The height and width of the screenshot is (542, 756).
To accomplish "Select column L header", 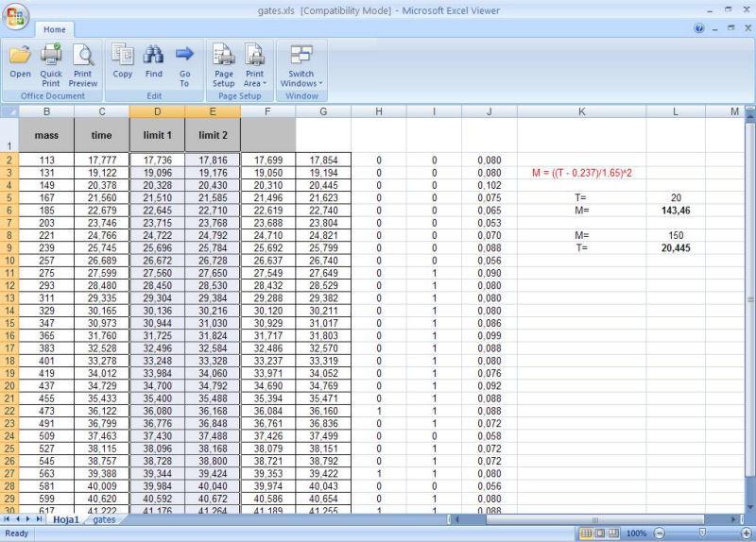I will pos(676,111).
